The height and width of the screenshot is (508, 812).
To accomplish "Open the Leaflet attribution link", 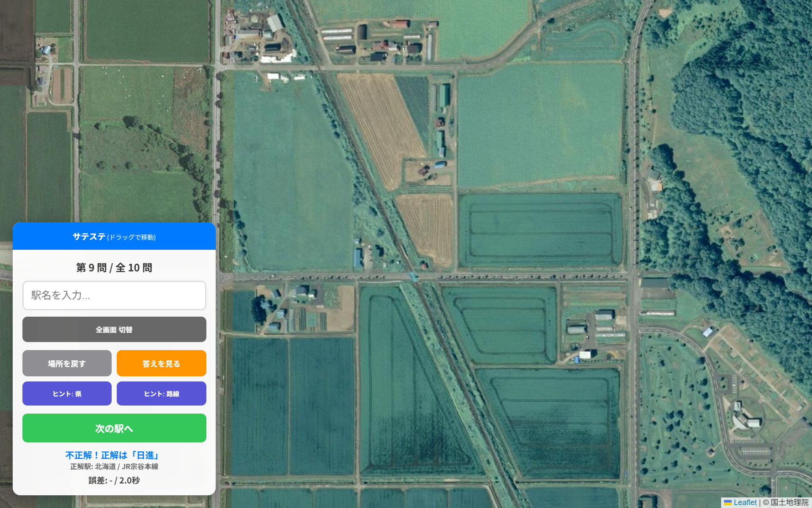I will [745, 502].
